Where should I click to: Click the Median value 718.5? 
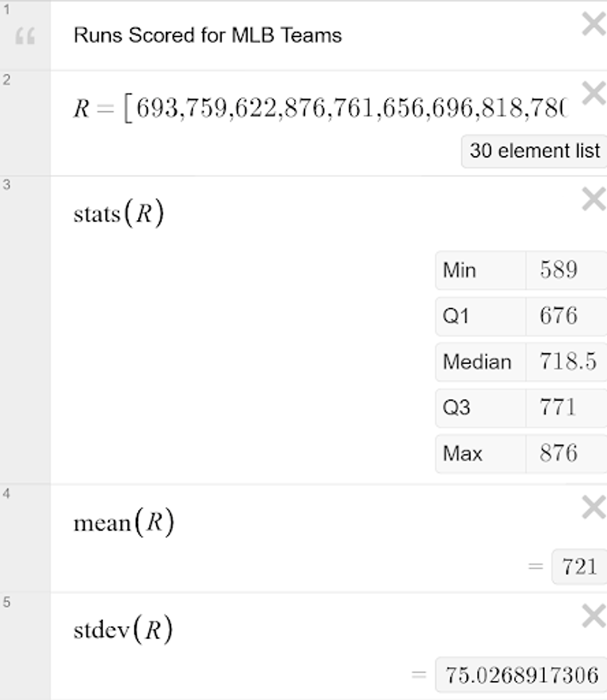[568, 362]
